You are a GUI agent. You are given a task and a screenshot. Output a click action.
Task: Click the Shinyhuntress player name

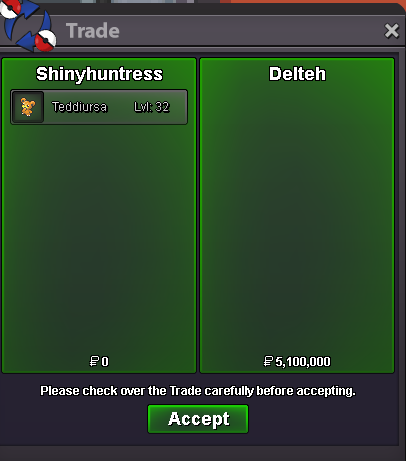click(x=99, y=74)
